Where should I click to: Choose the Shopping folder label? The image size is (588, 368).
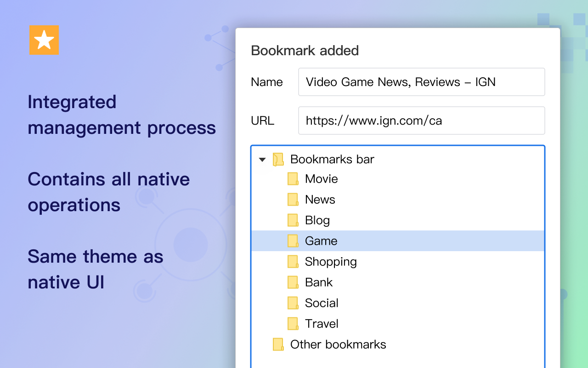[331, 262]
